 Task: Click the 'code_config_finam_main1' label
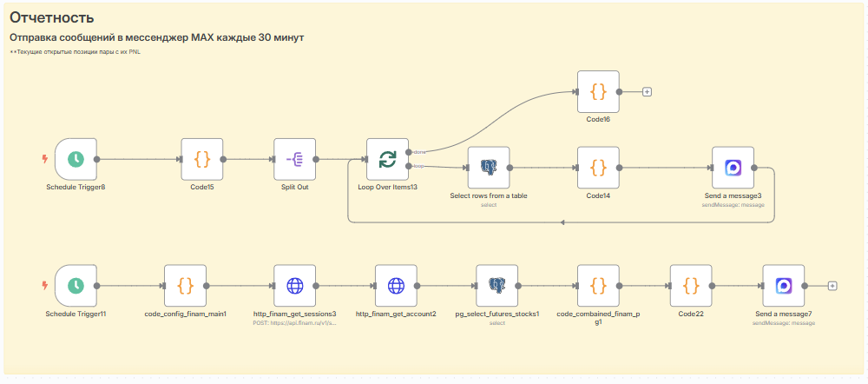(186, 314)
